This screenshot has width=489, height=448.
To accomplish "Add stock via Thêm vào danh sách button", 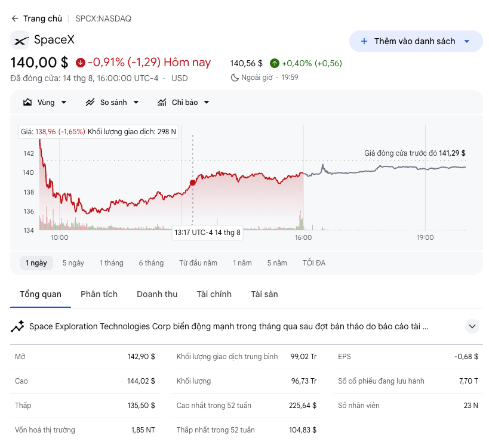I will pos(416,41).
